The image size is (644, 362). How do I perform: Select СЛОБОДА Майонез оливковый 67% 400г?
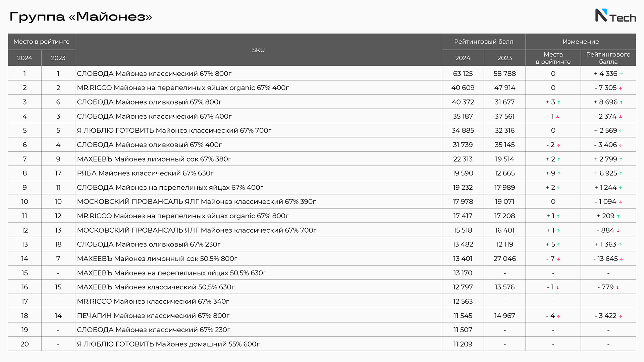pyautogui.click(x=322, y=144)
